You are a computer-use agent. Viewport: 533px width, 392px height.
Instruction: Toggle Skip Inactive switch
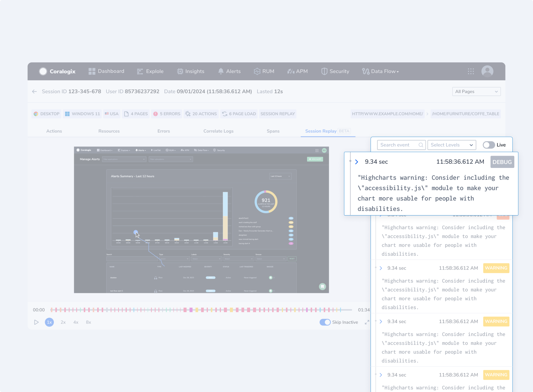click(x=325, y=322)
